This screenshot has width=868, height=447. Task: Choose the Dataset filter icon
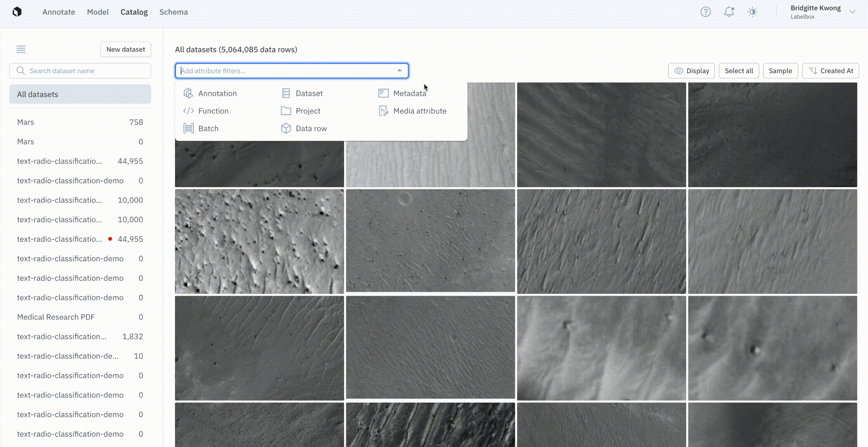286,94
